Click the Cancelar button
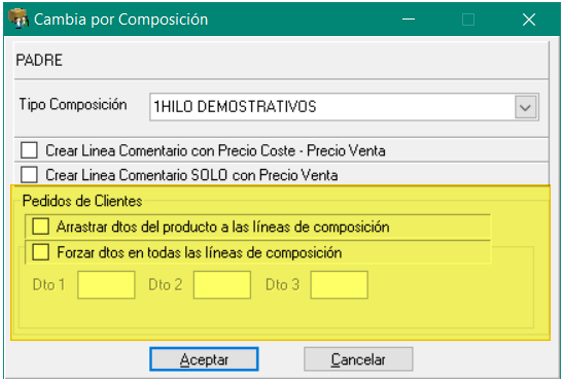Screen dimensions: 567x385 [358, 359]
